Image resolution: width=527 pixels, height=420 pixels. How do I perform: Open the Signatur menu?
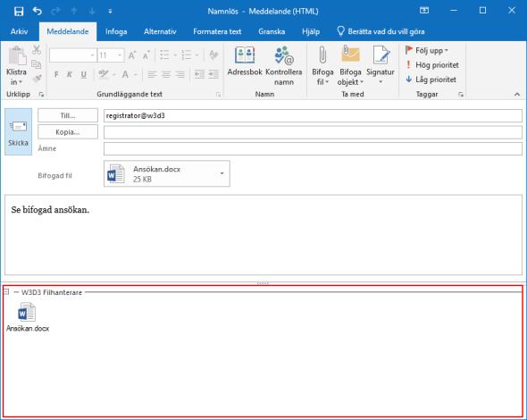(381, 66)
